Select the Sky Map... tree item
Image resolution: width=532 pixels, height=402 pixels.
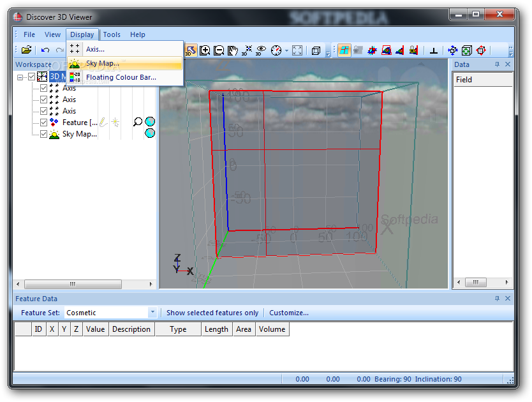80,134
